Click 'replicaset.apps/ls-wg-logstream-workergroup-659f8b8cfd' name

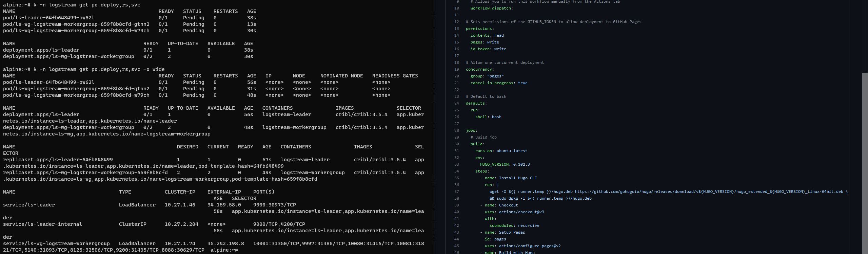click(85, 173)
